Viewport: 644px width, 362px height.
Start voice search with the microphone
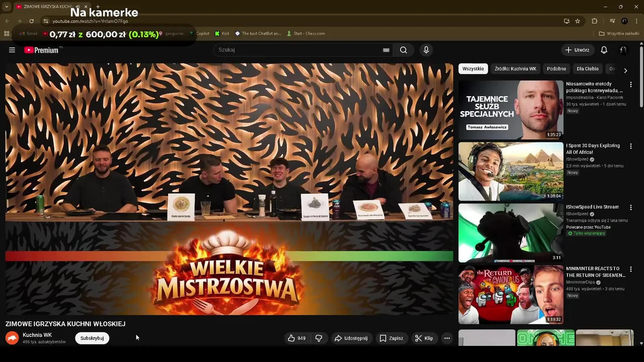tap(426, 50)
